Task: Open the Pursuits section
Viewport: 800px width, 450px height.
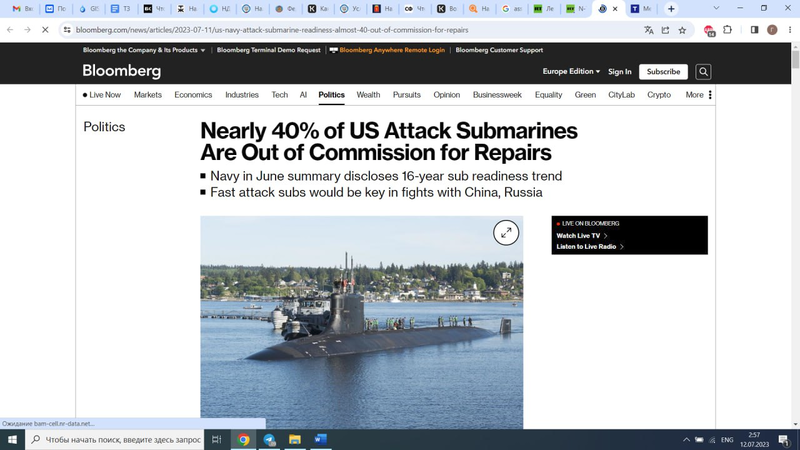Action: click(x=407, y=95)
